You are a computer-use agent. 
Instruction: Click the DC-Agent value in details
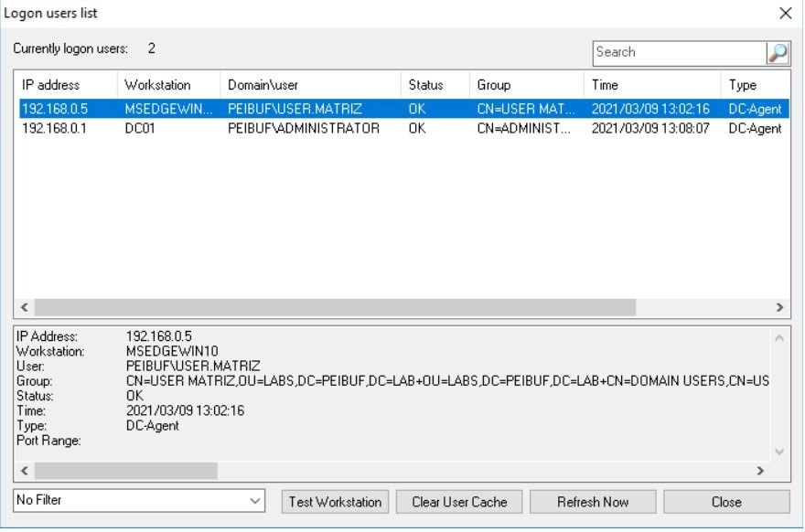coord(153,426)
